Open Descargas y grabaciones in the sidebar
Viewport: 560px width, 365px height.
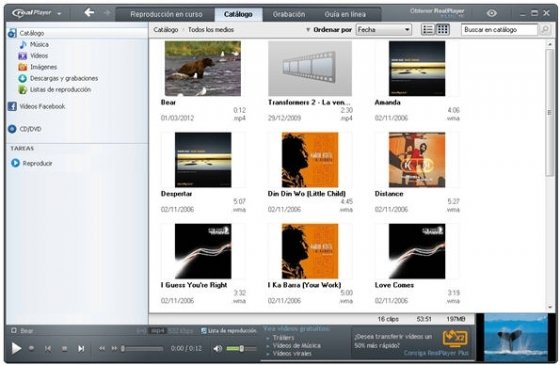tap(64, 78)
